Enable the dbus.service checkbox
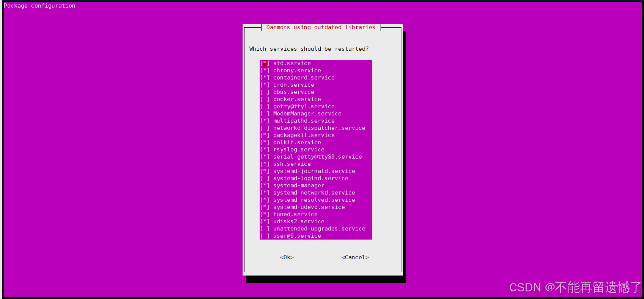 click(x=265, y=92)
